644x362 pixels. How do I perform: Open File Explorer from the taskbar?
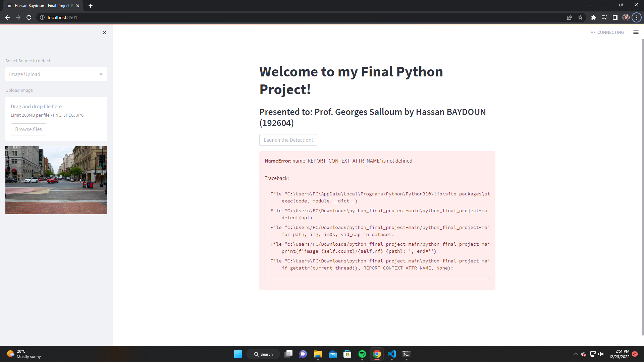pos(318,354)
